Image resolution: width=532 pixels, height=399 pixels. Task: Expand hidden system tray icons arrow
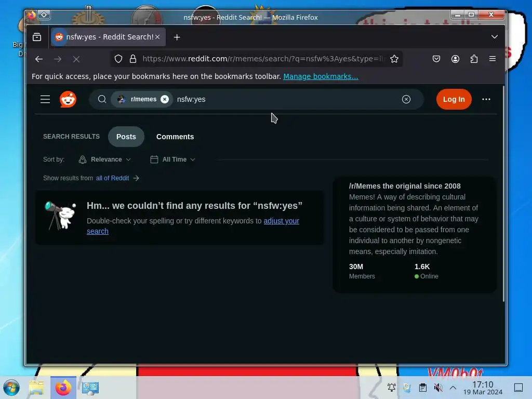pyautogui.click(x=453, y=387)
